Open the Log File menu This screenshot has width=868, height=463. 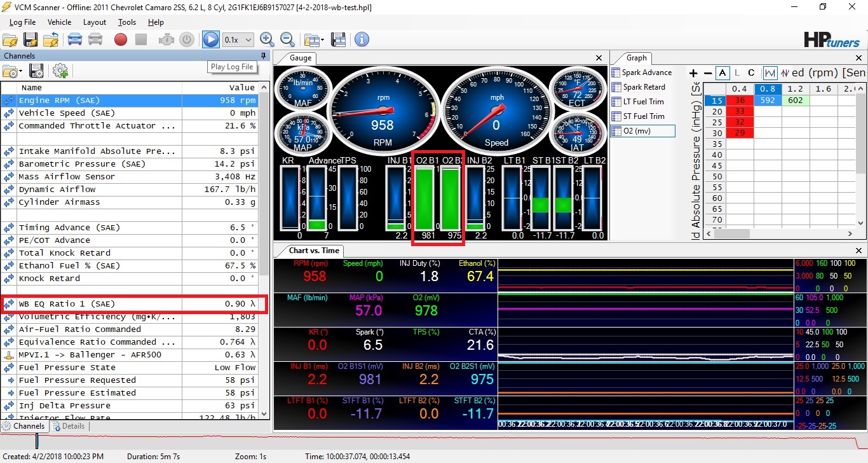point(22,22)
